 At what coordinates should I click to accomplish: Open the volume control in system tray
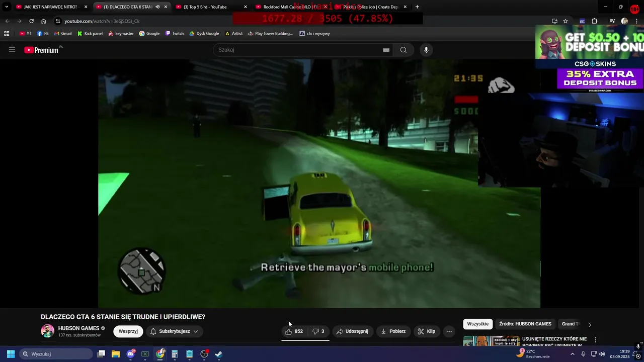(x=602, y=354)
